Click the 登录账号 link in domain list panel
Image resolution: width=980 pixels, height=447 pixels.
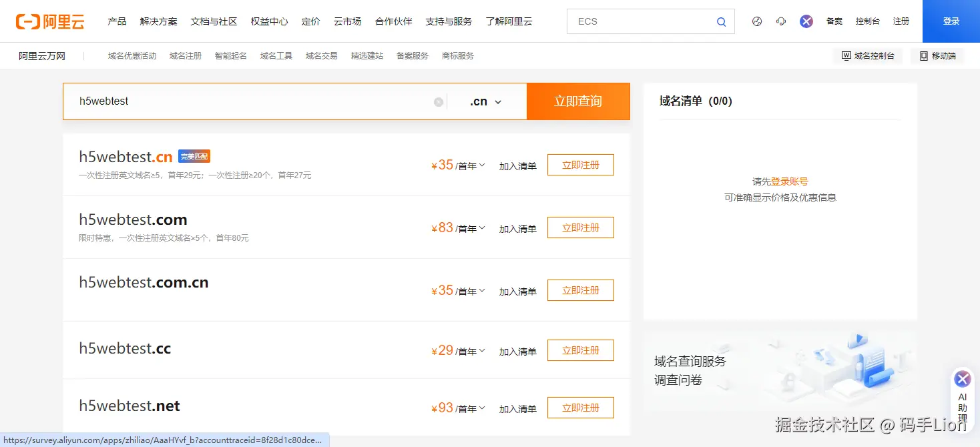790,181
